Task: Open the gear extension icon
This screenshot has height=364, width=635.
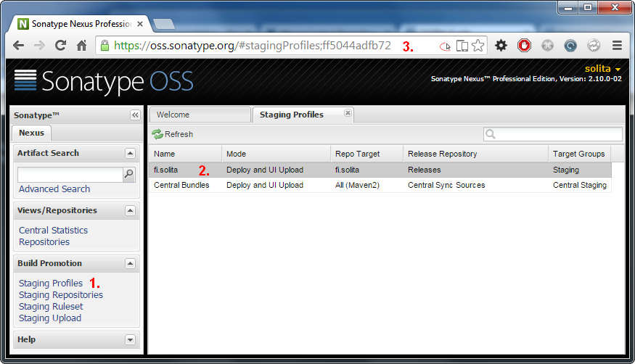Action: pyautogui.click(x=501, y=46)
